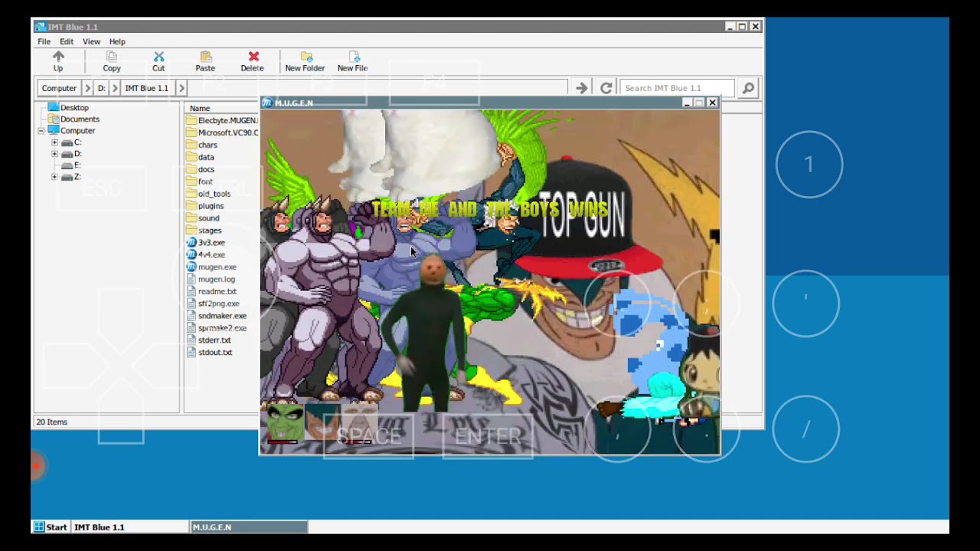This screenshot has width=980, height=551.
Task: Click the D: breadcrumb button
Action: click(x=101, y=88)
